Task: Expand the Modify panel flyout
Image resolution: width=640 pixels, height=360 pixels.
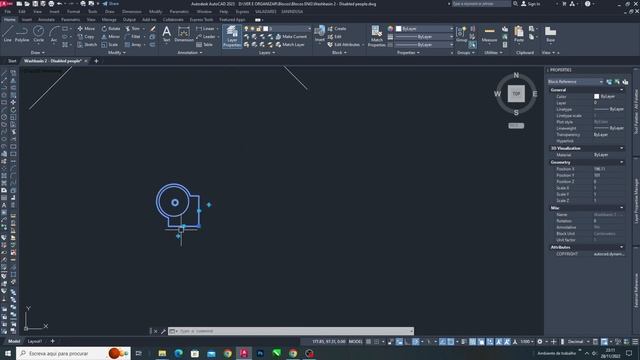Action: coord(117,53)
